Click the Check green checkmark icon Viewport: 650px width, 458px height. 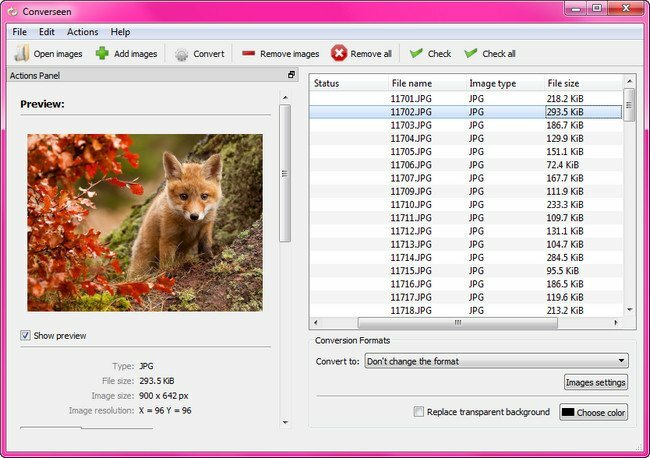[x=415, y=54]
